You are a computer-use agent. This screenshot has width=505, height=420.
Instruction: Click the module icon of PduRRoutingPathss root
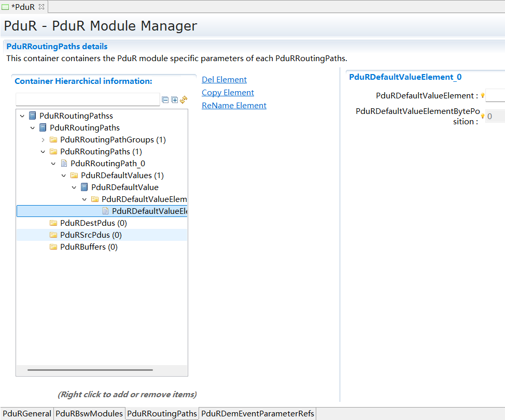pos(31,115)
